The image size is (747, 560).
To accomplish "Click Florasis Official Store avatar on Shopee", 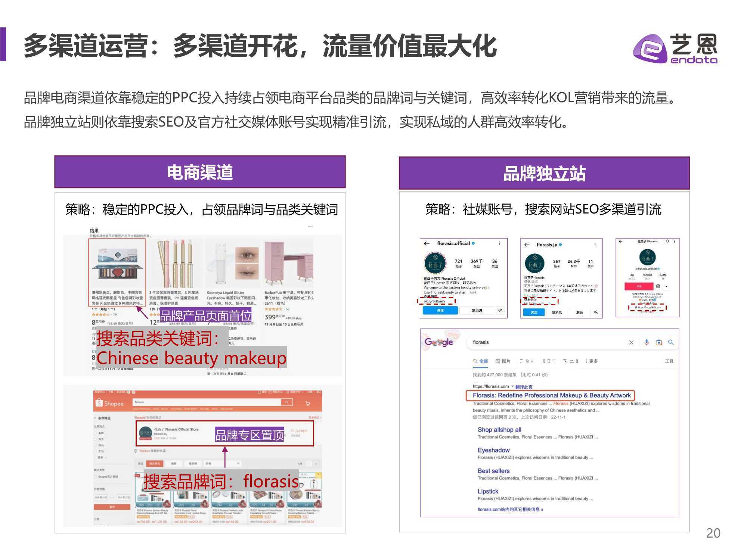I will pos(145,433).
